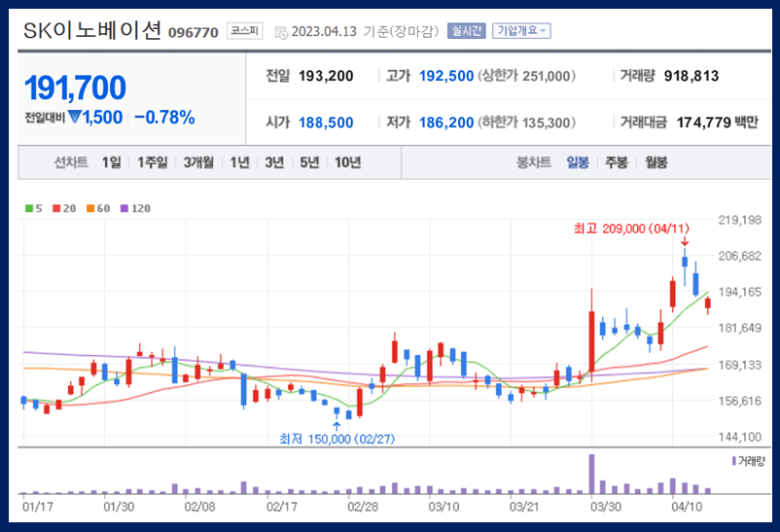
Task: Click the 저가 value 186,200
Action: 446,123
